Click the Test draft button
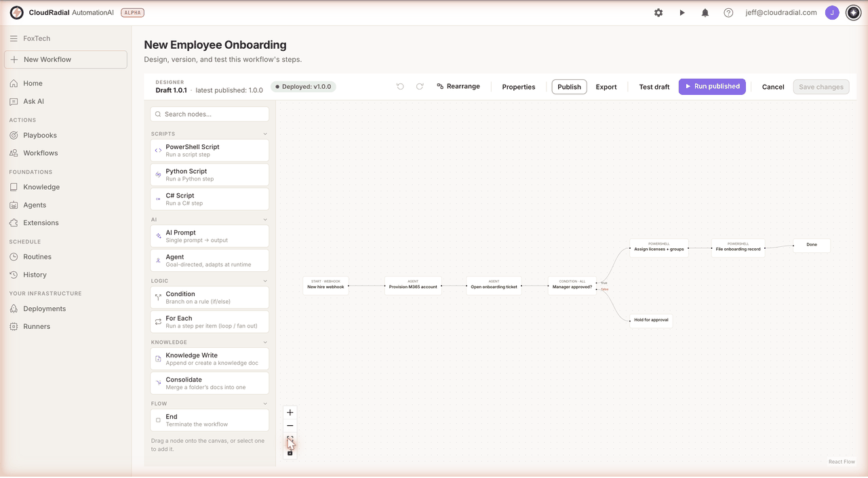868x478 pixels. pyautogui.click(x=654, y=87)
